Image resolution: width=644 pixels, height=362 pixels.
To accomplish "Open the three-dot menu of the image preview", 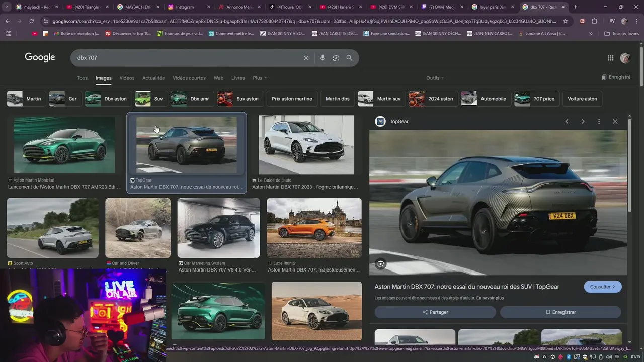I will (599, 121).
